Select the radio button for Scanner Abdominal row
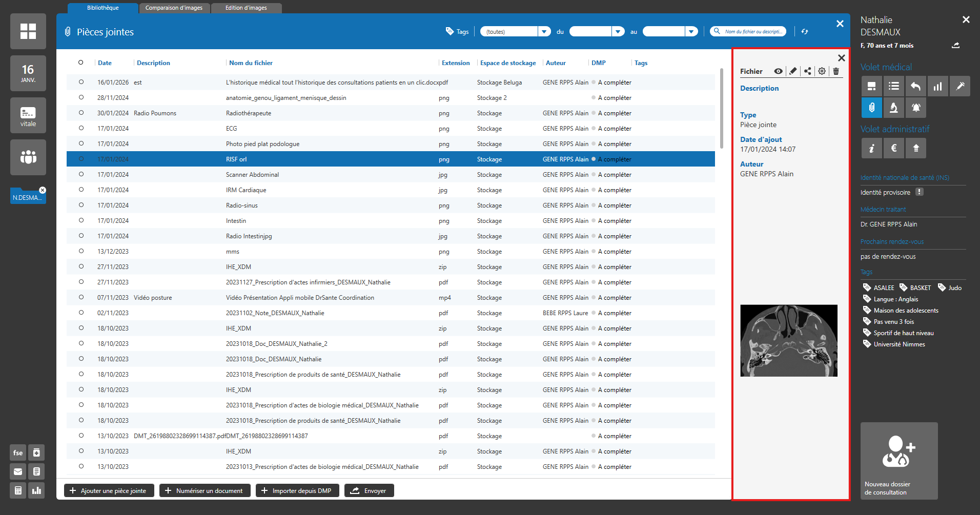Screen dimensions: 980x515 tap(81, 174)
